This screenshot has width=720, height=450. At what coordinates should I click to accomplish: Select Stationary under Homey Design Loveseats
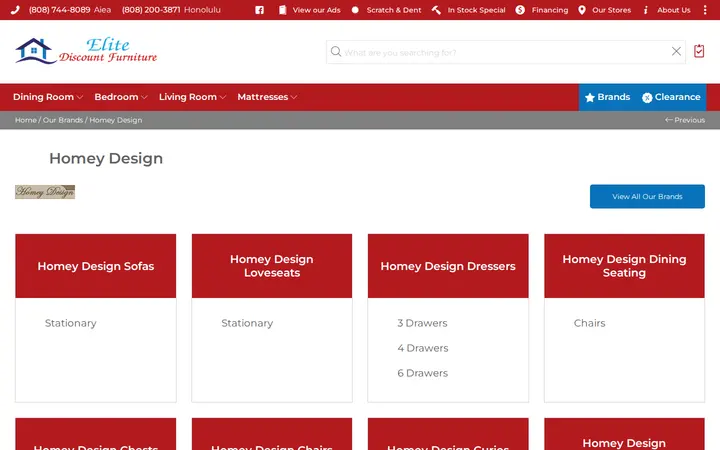click(x=247, y=323)
